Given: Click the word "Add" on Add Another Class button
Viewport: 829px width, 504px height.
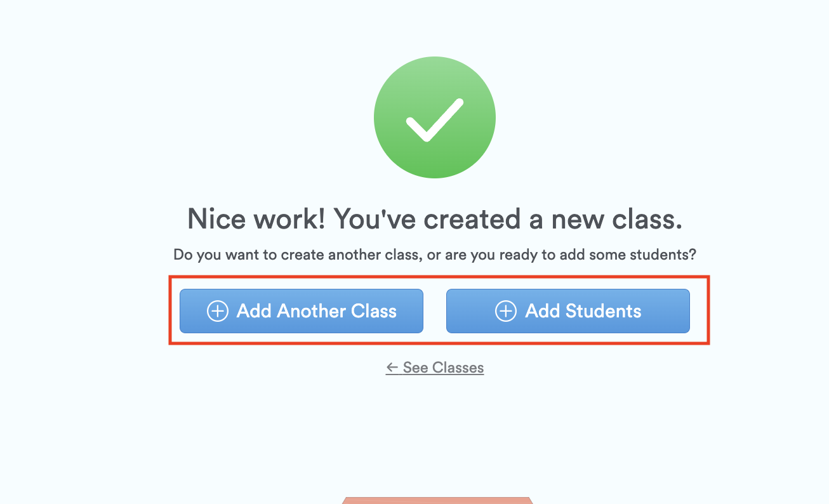Looking at the screenshot, I should pos(254,311).
